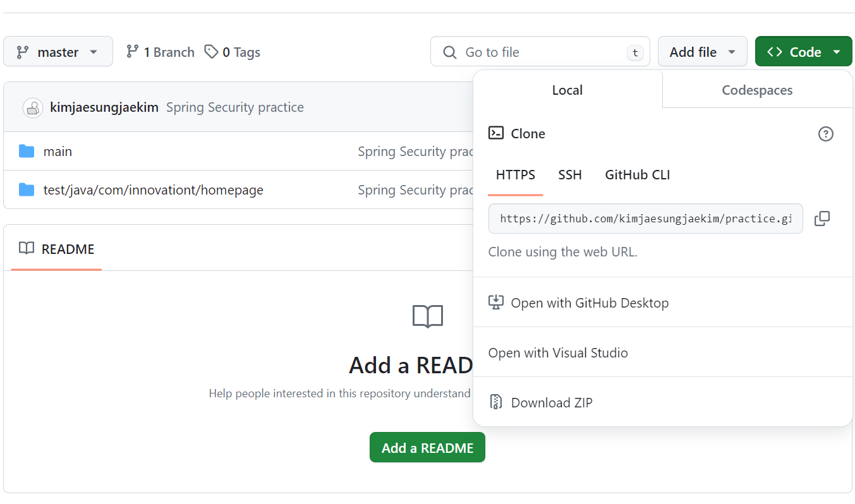Image resolution: width=855 pixels, height=504 pixels.
Task: Click the 1 Branch link
Action: (x=161, y=52)
